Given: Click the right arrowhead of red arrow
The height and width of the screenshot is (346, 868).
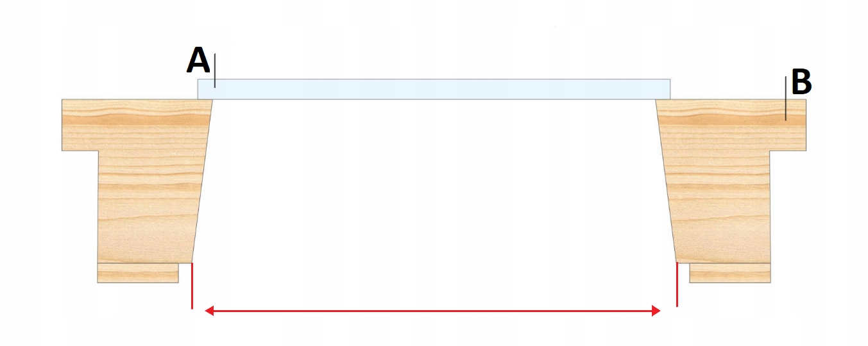Looking at the screenshot, I should (x=656, y=311).
